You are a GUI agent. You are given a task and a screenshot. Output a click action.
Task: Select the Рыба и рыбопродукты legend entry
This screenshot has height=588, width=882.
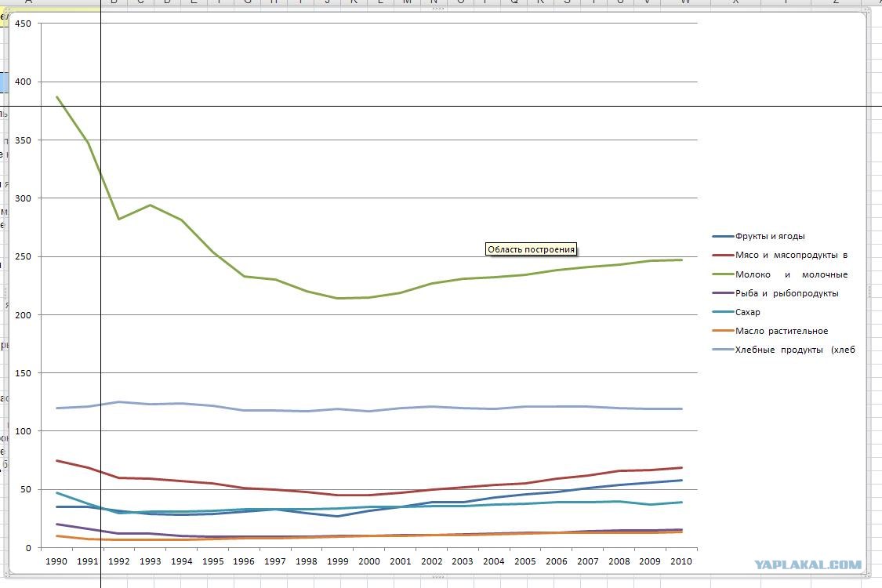775,293
